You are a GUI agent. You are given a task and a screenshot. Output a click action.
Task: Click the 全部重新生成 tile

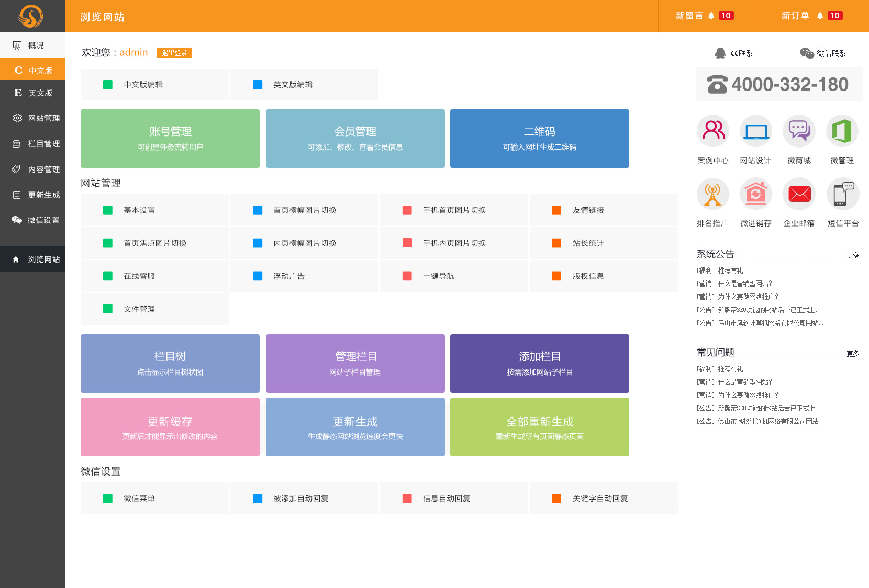[x=539, y=427]
